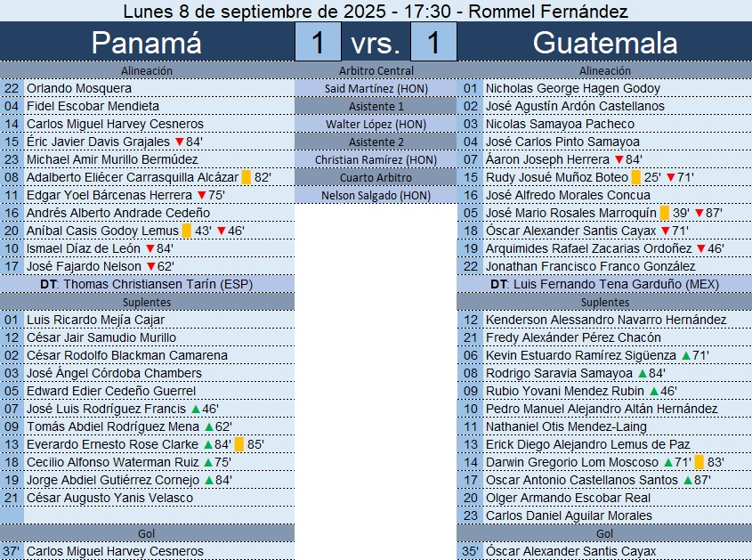
Task: Click the yellow card beside Everardo Rose Clarke
Action: coord(239,444)
